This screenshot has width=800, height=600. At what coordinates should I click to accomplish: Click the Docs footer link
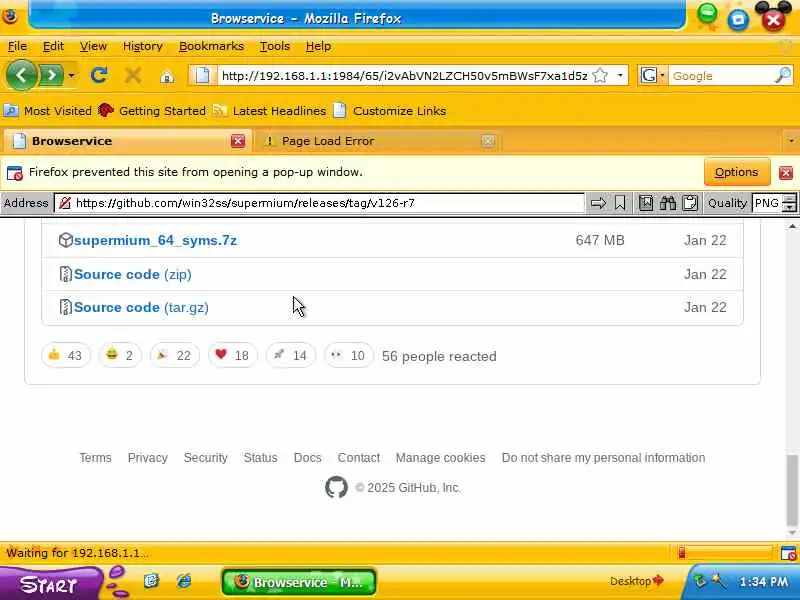tap(308, 458)
